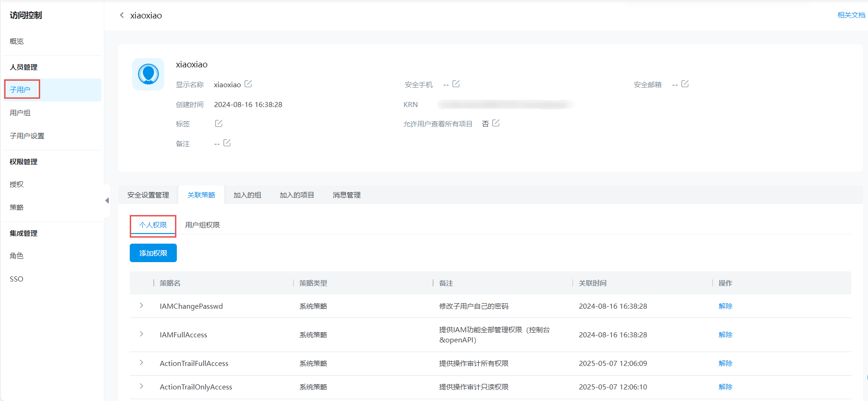Go to 用户组 in the sidebar
The height and width of the screenshot is (401, 868).
[20, 113]
